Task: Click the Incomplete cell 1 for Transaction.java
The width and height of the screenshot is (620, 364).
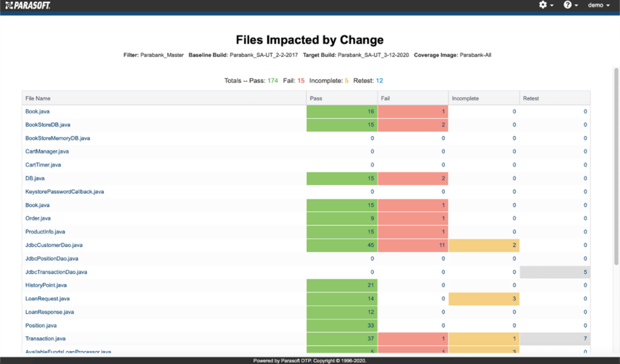Action: point(484,339)
